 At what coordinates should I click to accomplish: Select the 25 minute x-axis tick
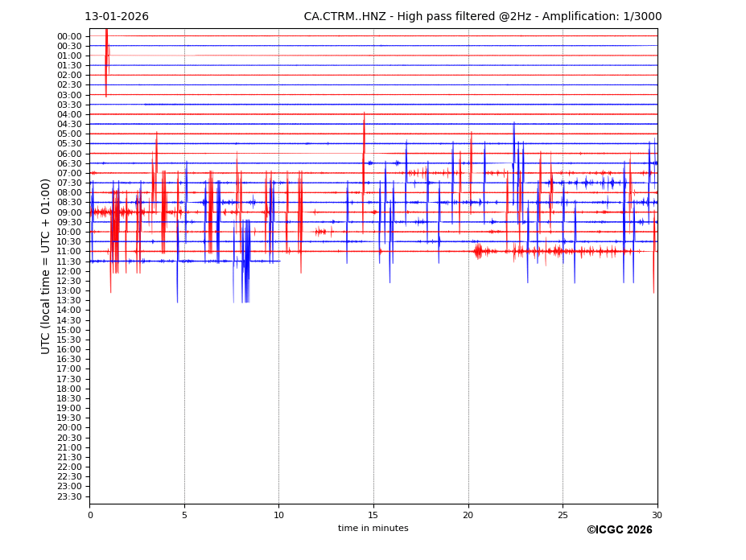click(563, 515)
